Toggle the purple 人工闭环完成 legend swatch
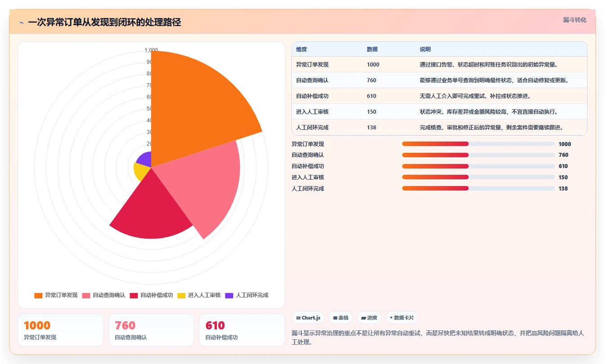The image size is (605, 364). tap(229, 295)
